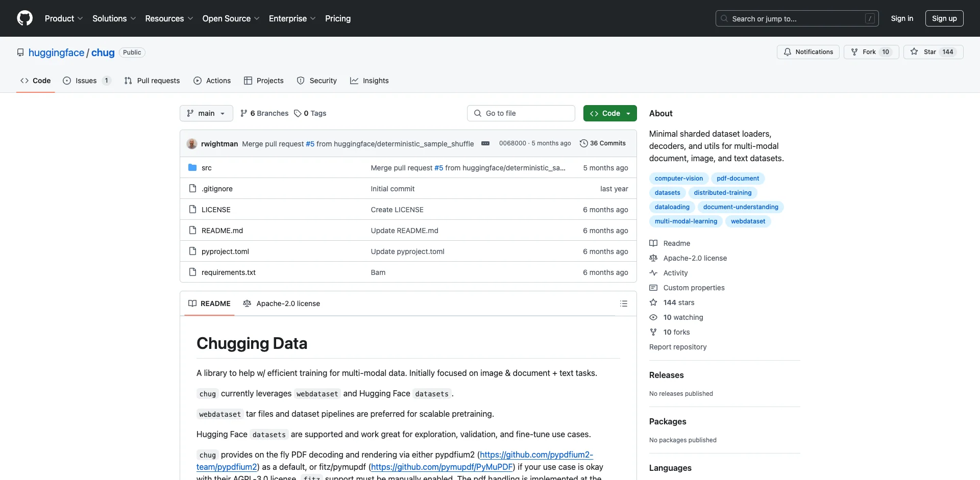Click the 'Initial commit' message
The width and height of the screenshot is (980, 480).
(x=393, y=189)
